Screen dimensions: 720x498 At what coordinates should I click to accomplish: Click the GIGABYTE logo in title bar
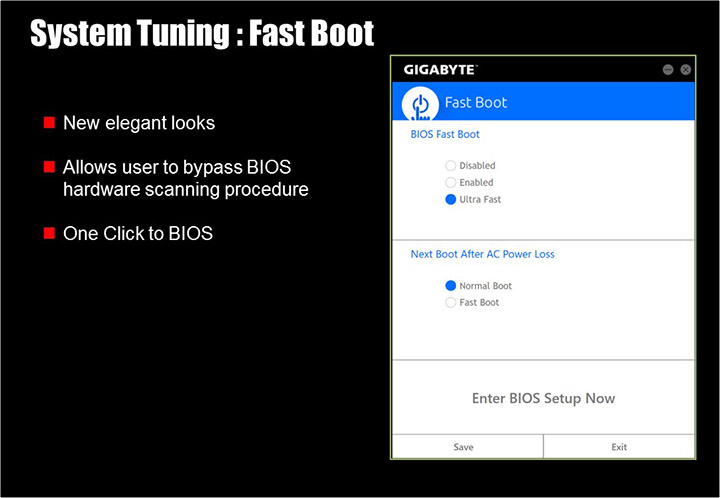(x=440, y=70)
